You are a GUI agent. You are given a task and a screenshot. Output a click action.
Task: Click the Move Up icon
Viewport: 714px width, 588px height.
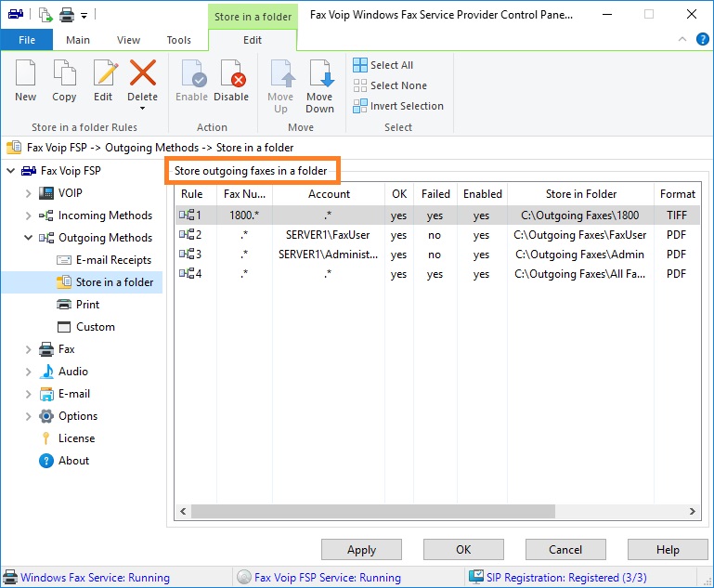tap(282, 72)
